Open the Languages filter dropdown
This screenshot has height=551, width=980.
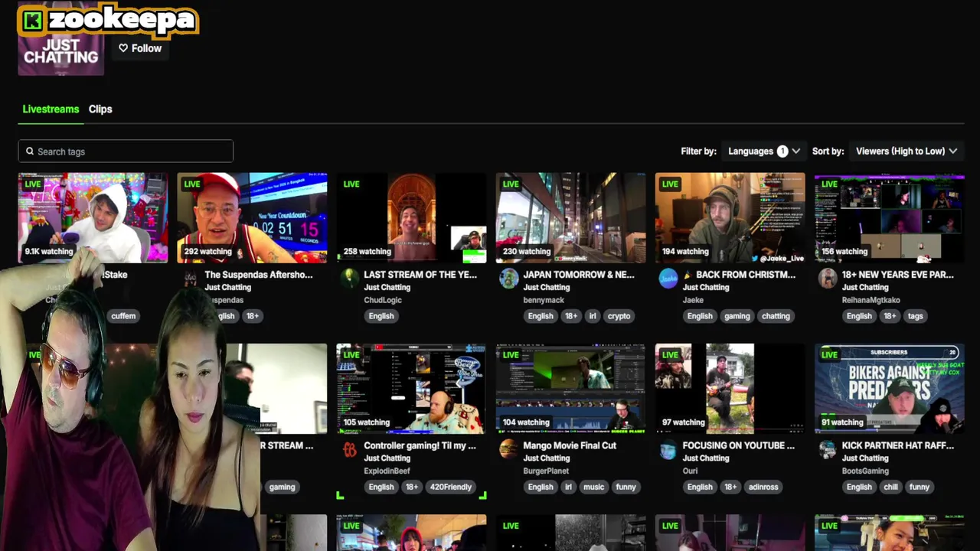[764, 151]
